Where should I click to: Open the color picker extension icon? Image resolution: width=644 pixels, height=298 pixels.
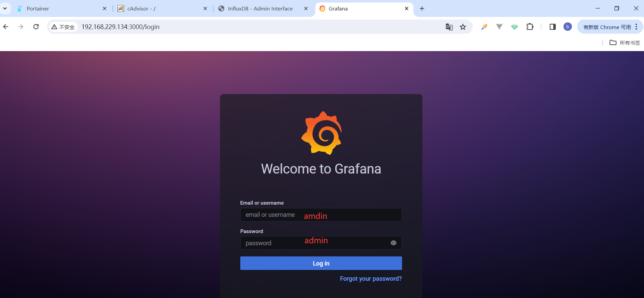coord(484,27)
